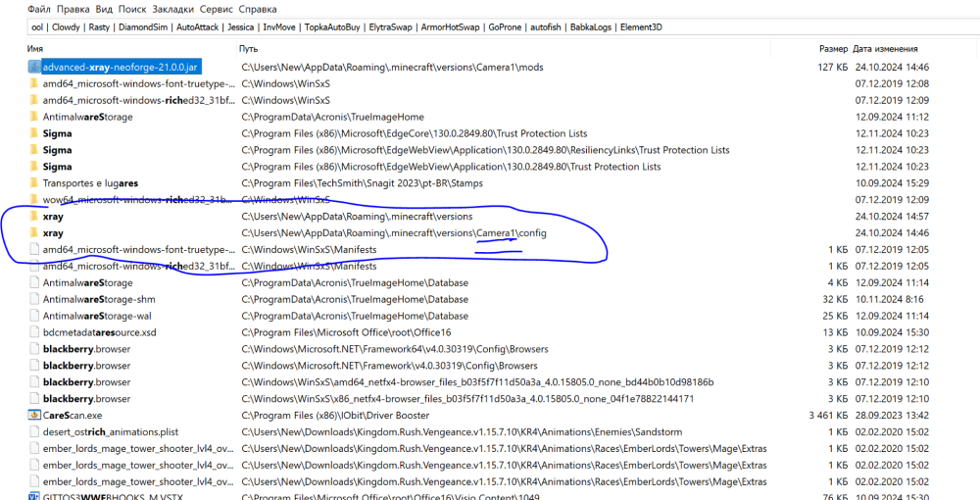Click folder icon of xray in Camera1\config
This screenshot has height=500, width=980.
click(33, 233)
